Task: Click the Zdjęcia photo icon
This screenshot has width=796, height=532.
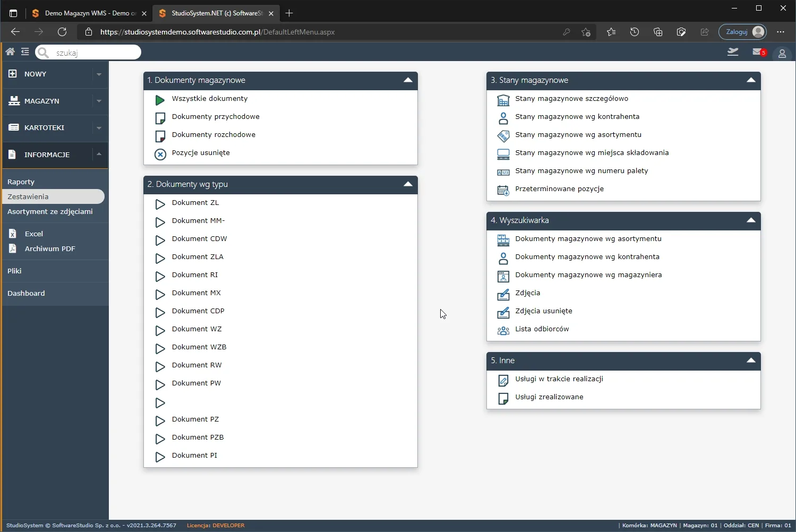Action: click(503, 294)
